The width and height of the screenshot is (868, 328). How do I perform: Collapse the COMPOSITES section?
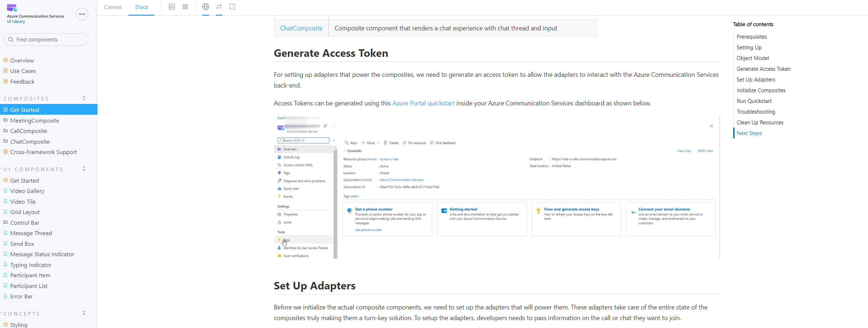83,98
